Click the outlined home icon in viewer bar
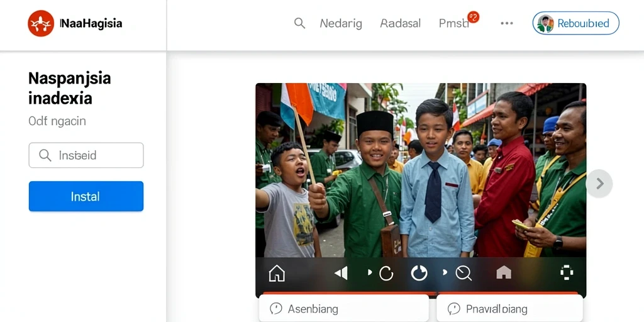 [277, 273]
